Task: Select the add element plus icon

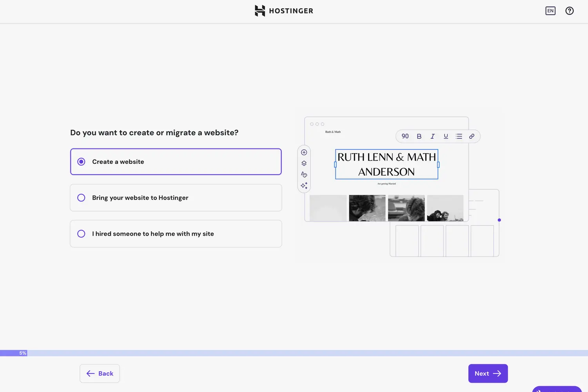Action: point(304,152)
